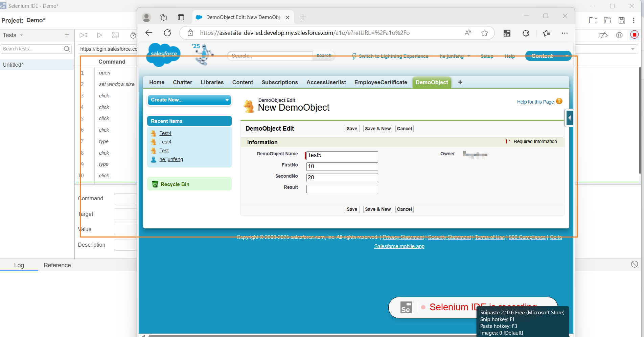Open the recent item named Test
644x337 pixels.
(x=164, y=151)
